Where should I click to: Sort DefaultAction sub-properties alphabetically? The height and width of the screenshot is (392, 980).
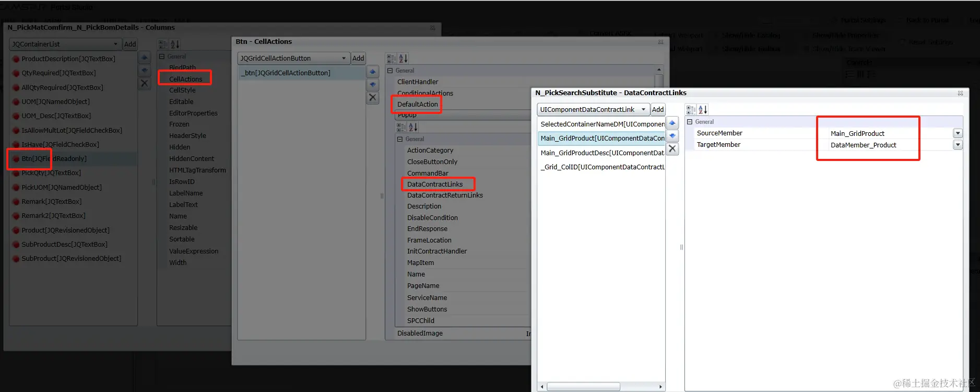click(413, 127)
